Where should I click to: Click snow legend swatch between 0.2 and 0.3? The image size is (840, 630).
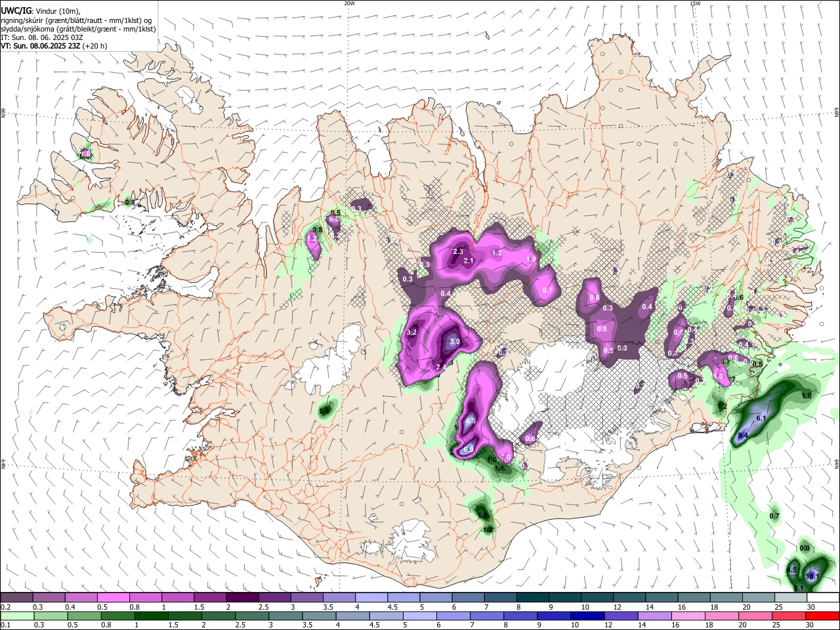pyautogui.click(x=16, y=598)
